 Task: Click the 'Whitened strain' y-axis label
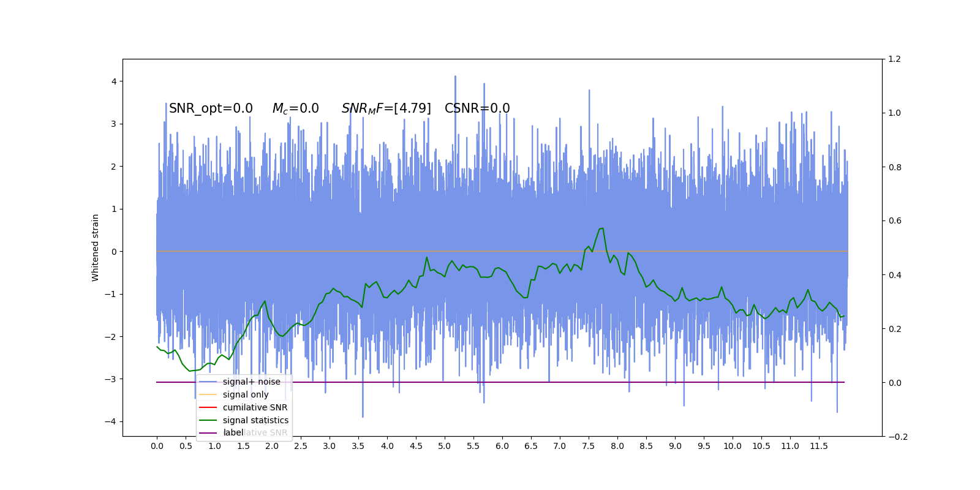pyautogui.click(x=96, y=247)
